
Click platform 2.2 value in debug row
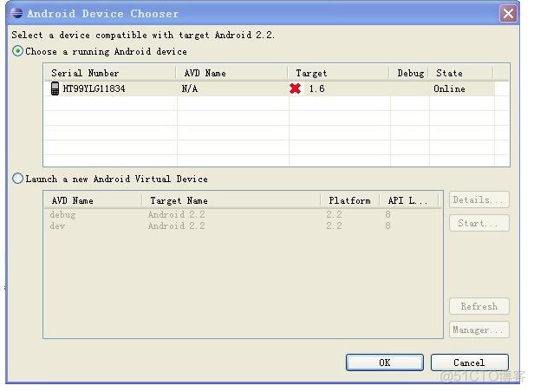point(334,214)
